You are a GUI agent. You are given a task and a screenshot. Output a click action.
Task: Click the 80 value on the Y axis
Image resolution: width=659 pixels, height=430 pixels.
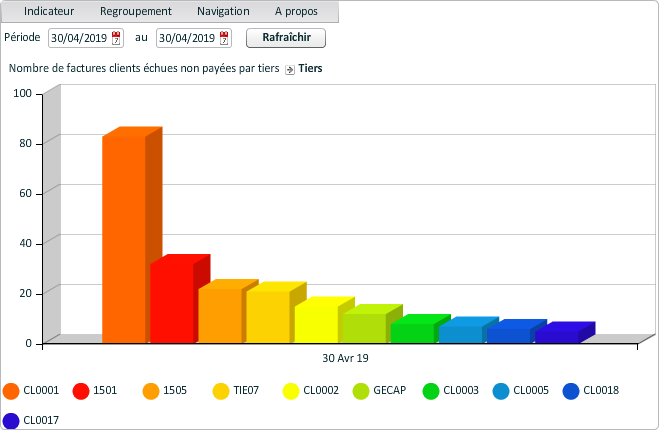click(x=26, y=143)
